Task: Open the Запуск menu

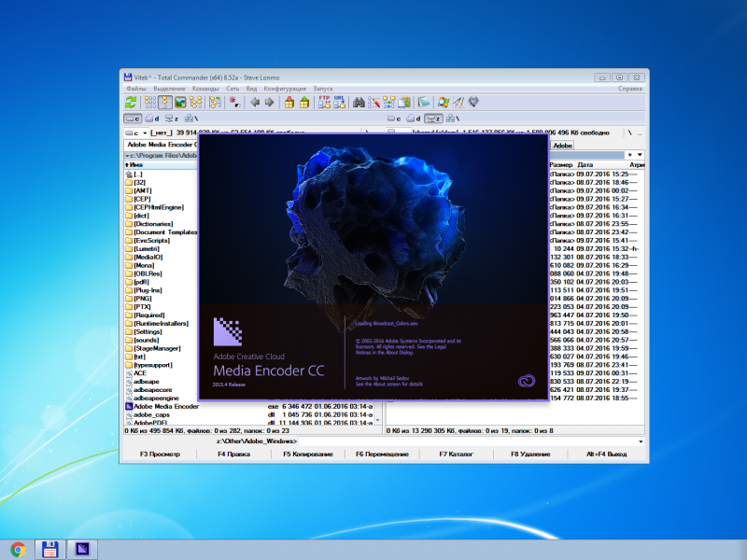Action: pyautogui.click(x=323, y=89)
